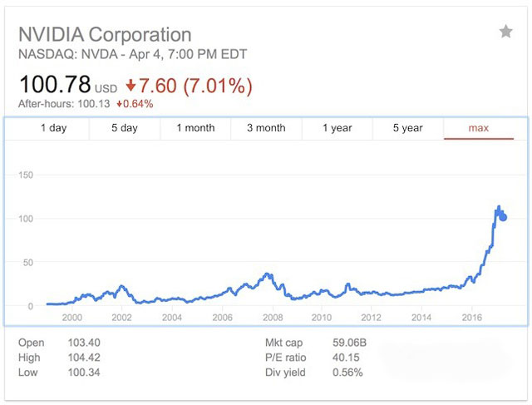
Task: Click the 100.78 stock price
Action: pyautogui.click(x=54, y=85)
